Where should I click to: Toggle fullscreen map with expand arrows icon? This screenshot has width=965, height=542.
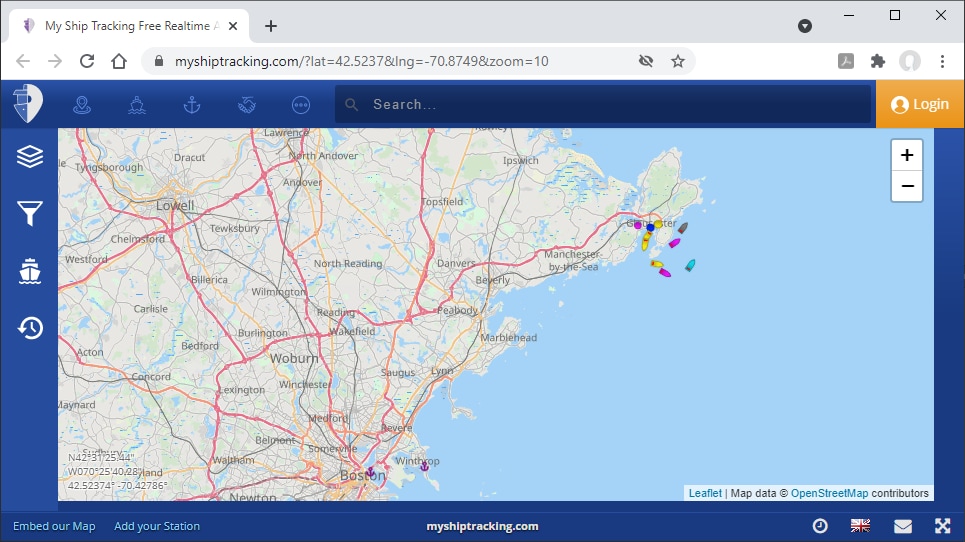[x=942, y=526]
